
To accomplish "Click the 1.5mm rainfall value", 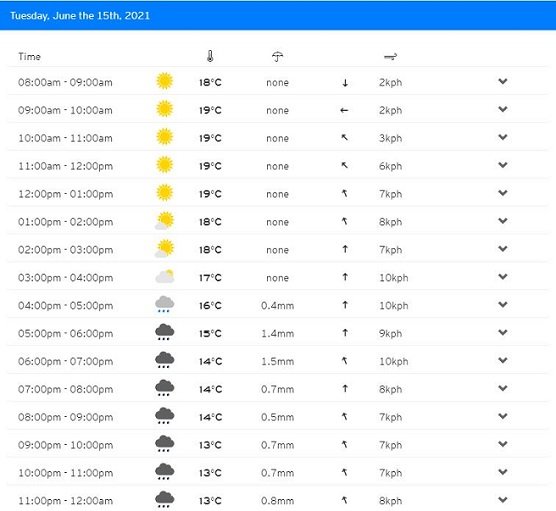I will (278, 361).
